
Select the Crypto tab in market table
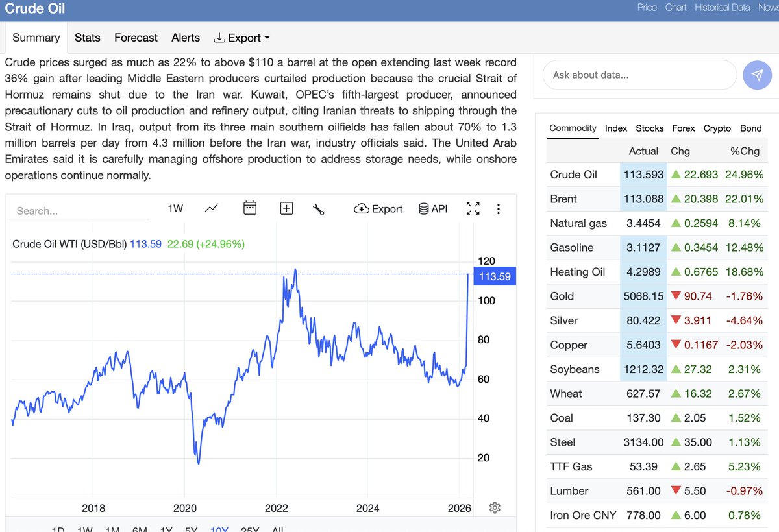tap(717, 128)
